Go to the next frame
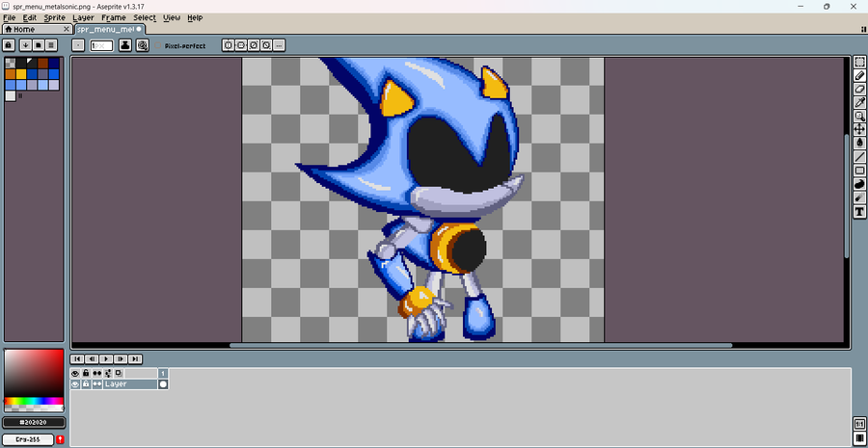Screen dimensions: 868x448 [121, 359]
